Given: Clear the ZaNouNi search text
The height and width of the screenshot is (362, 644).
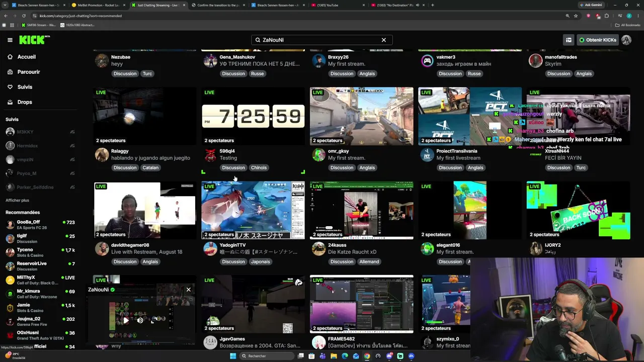Looking at the screenshot, I should click(x=383, y=40).
